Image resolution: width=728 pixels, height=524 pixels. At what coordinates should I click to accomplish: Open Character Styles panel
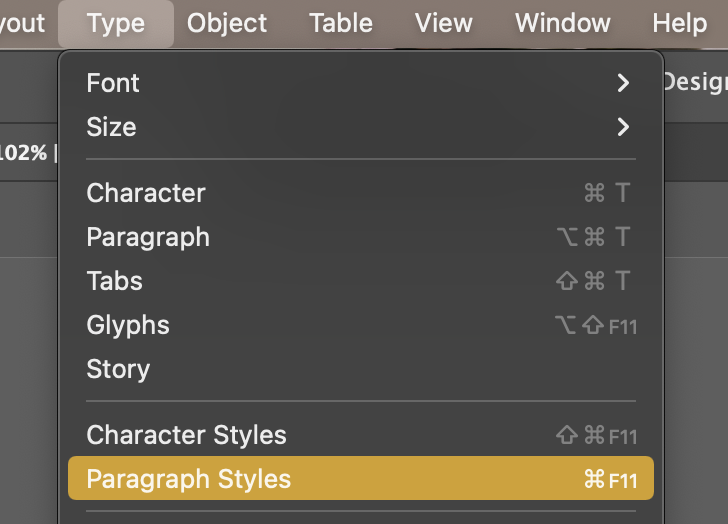(x=186, y=435)
